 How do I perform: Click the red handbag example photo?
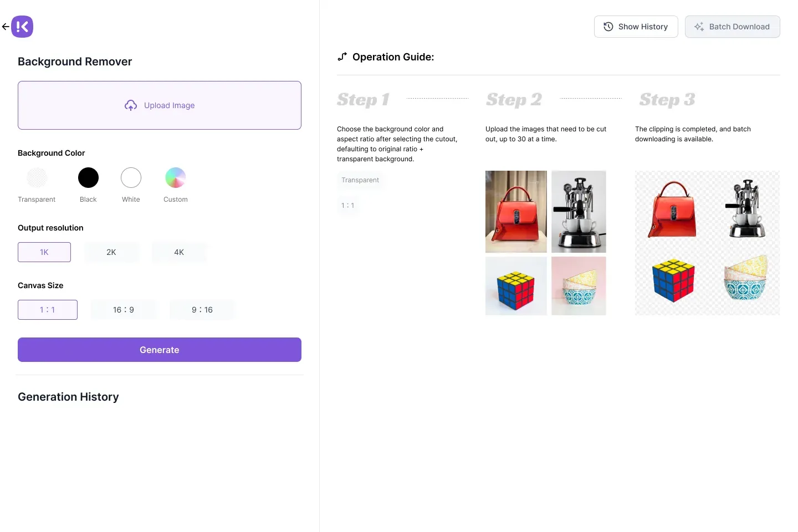coord(516,212)
